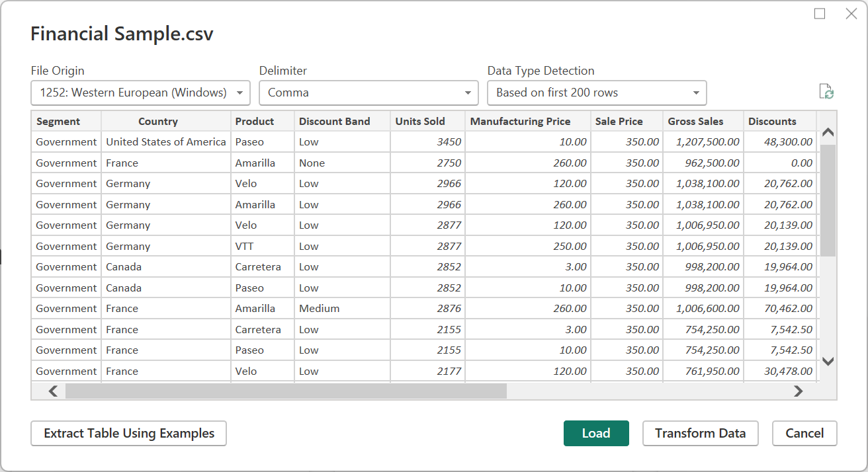This screenshot has height=472, width=868.
Task: Click the horizontal scrollbar thumb
Action: [x=286, y=391]
